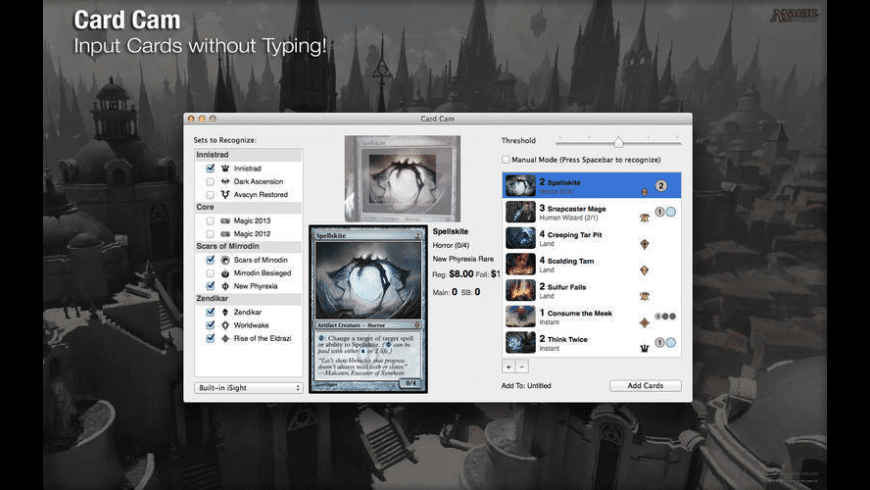This screenshot has width=870, height=490.
Task: Adjust the Threshold slider handle
Action: pyautogui.click(x=619, y=143)
